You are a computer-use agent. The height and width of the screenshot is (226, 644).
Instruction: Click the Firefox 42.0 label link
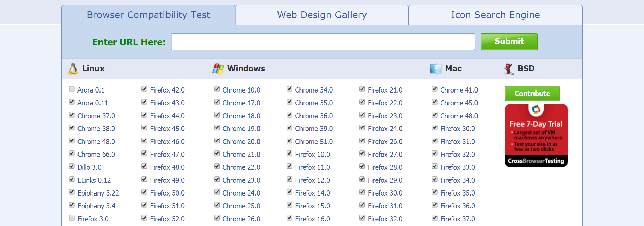click(x=167, y=90)
